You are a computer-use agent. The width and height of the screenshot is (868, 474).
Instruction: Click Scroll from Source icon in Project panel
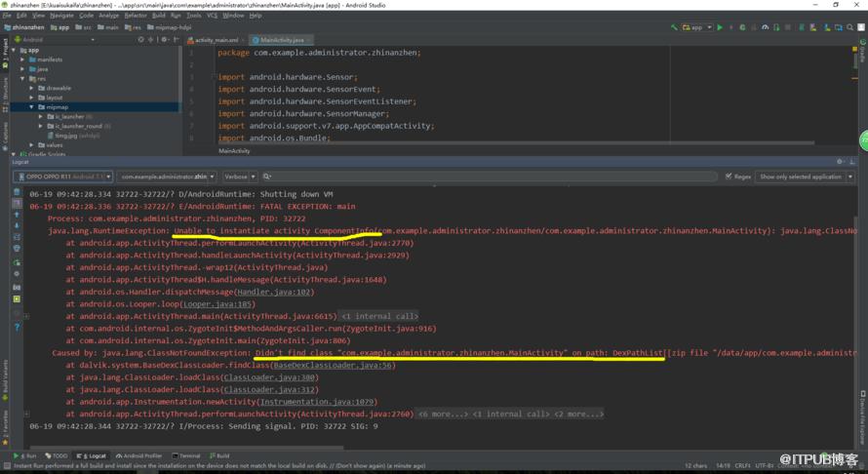pyautogui.click(x=140, y=39)
